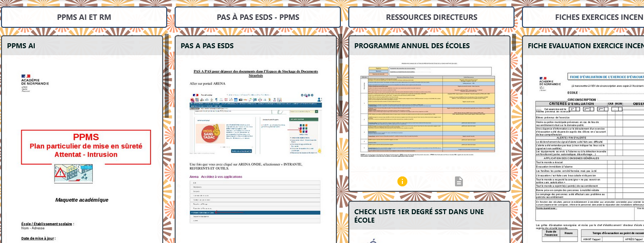Screen dimensions: 644x243
Task: Select the PPMS AI ET RM column header
Action: pyautogui.click(x=84, y=17)
